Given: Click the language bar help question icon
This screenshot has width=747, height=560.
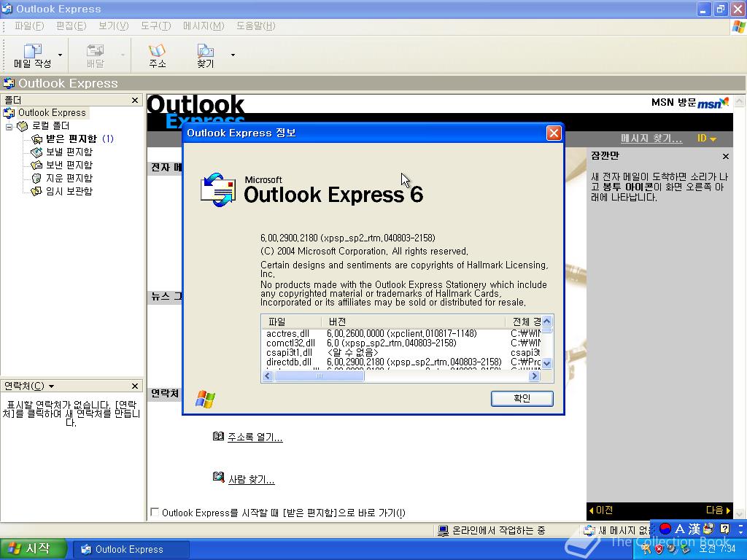Looking at the screenshot, I should pyautogui.click(x=724, y=528).
